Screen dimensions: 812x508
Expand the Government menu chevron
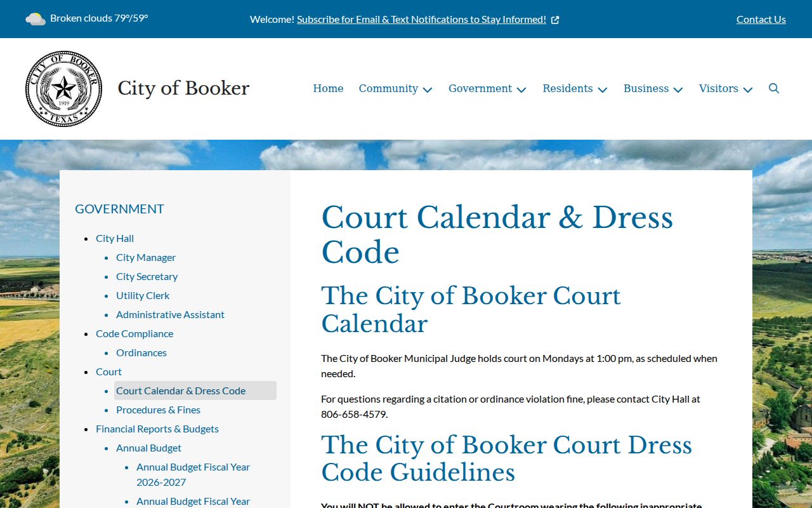pos(521,90)
